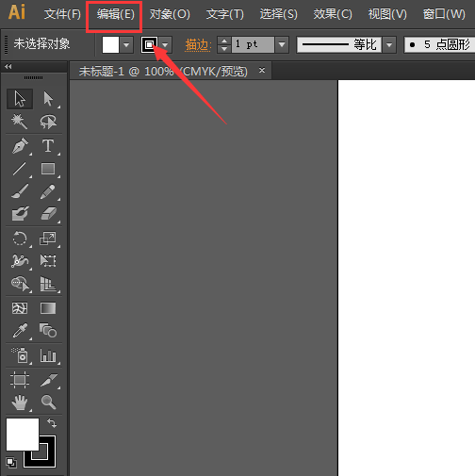Image resolution: width=475 pixels, height=476 pixels.
Task: Open the 等比 width profile dropdown
Action: [389, 45]
